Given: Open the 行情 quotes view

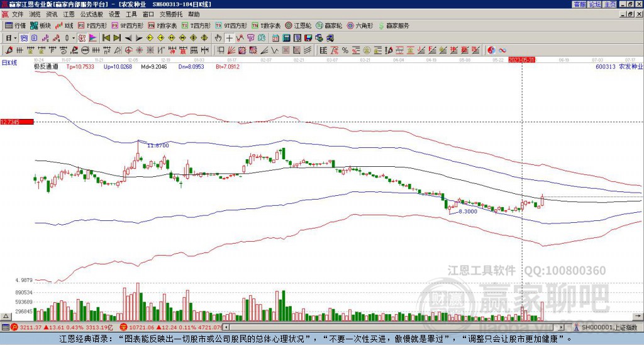Looking at the screenshot, I should point(15,25).
